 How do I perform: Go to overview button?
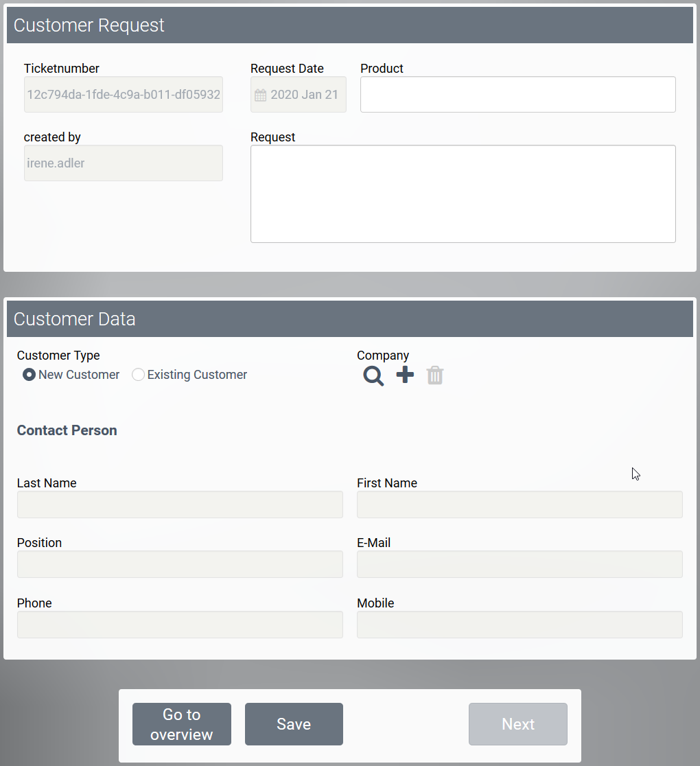(182, 724)
